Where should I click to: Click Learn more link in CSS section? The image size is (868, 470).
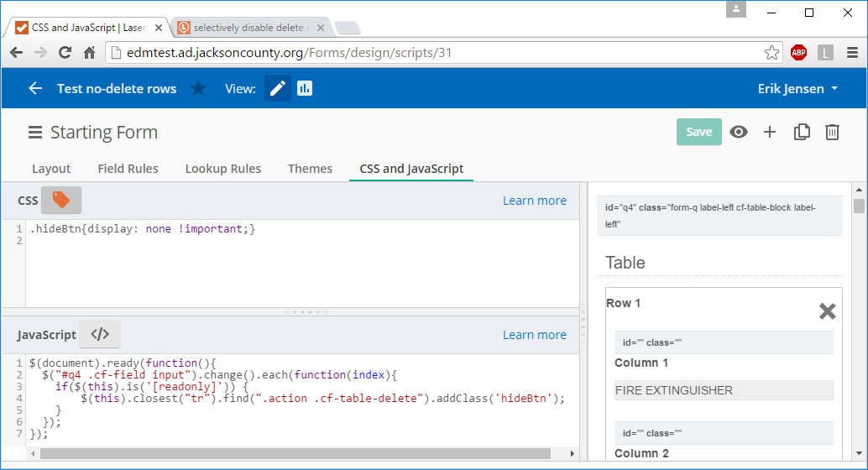534,201
